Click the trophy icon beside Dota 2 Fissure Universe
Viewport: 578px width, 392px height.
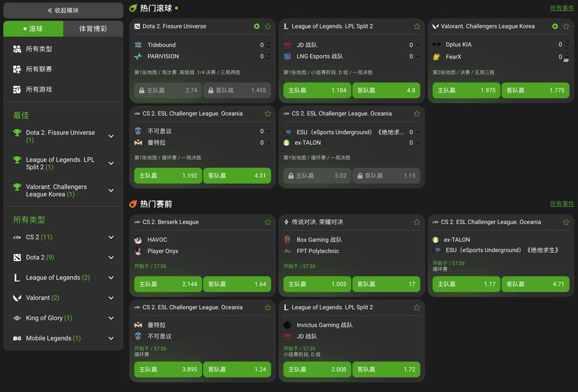pos(17,133)
